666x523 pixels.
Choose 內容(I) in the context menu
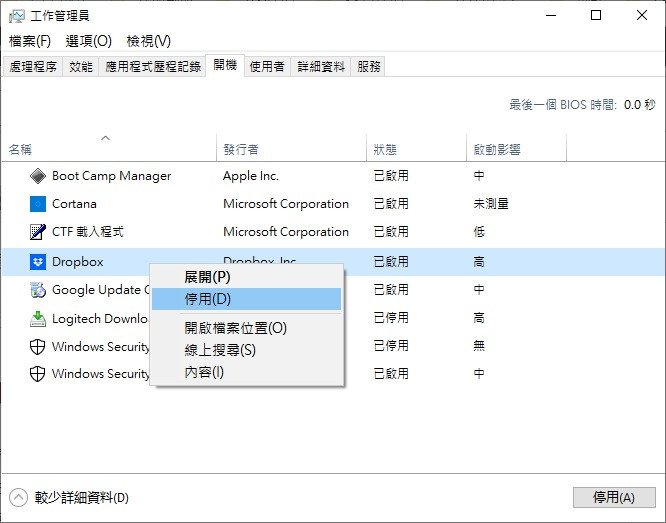click(x=246, y=372)
